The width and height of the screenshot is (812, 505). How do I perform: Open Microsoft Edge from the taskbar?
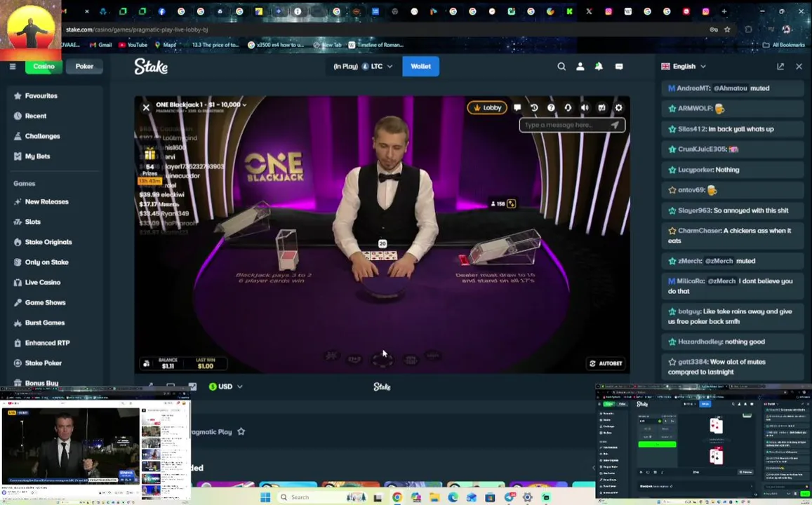(453, 497)
